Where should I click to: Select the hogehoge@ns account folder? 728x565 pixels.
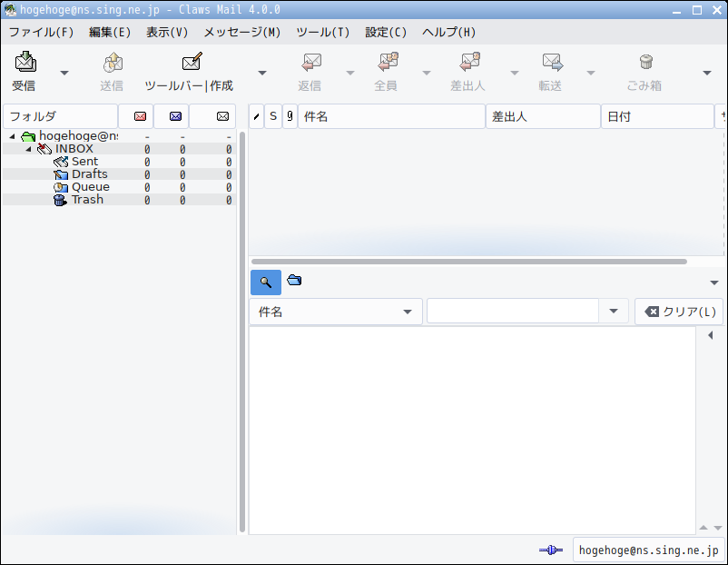pyautogui.click(x=78, y=136)
